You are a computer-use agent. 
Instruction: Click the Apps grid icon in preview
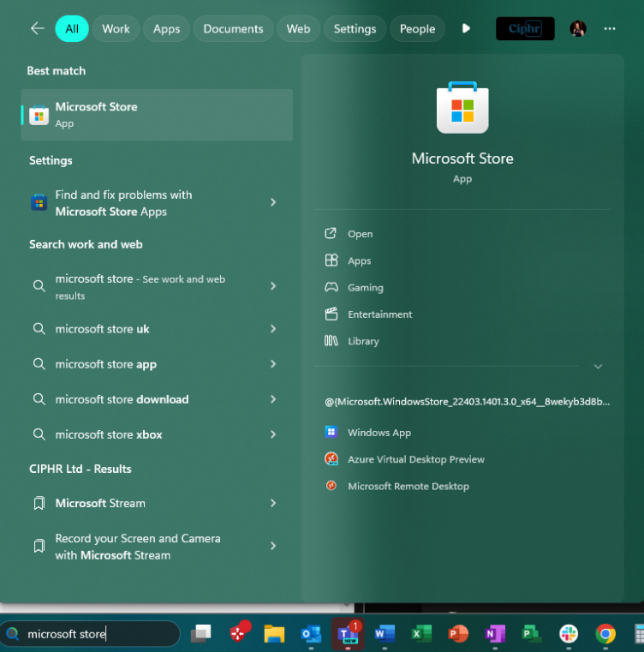coord(331,260)
